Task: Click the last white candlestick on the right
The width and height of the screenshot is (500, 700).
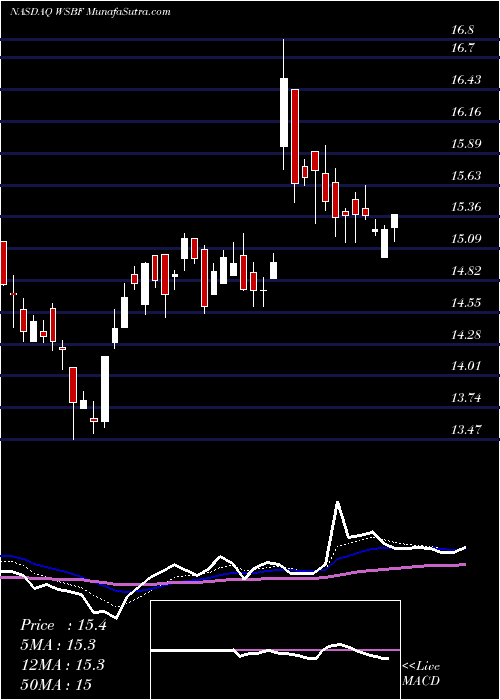Action: pos(395,221)
